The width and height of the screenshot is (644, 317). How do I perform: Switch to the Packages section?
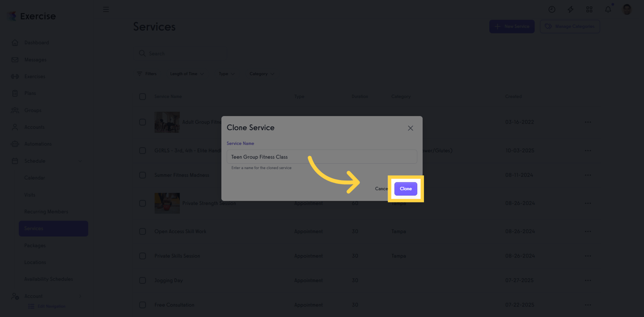pyautogui.click(x=33, y=245)
